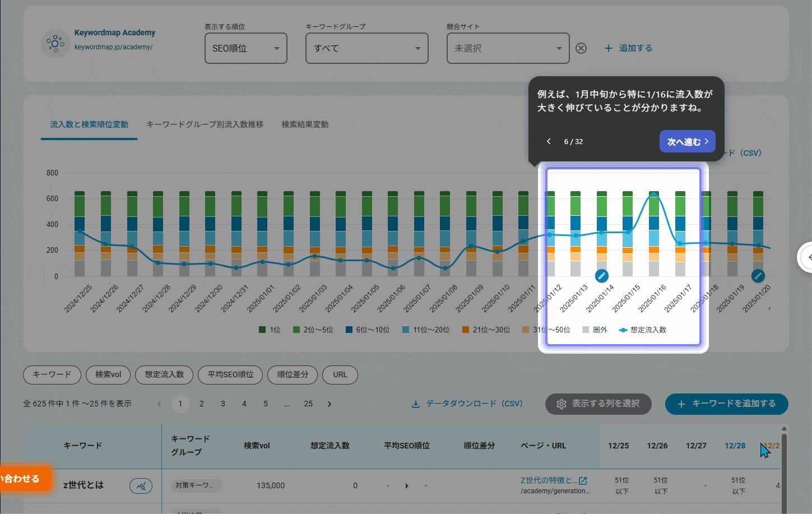Go to previous tutorial step arrow

(x=549, y=141)
